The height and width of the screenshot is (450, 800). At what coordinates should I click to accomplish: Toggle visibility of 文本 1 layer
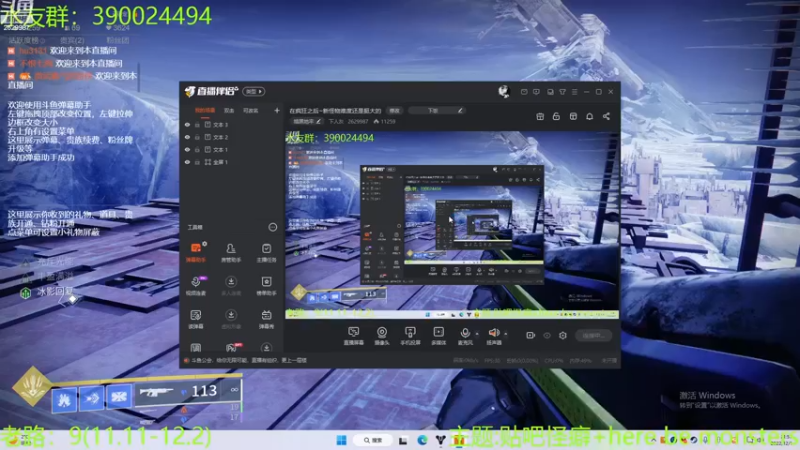[x=187, y=149]
